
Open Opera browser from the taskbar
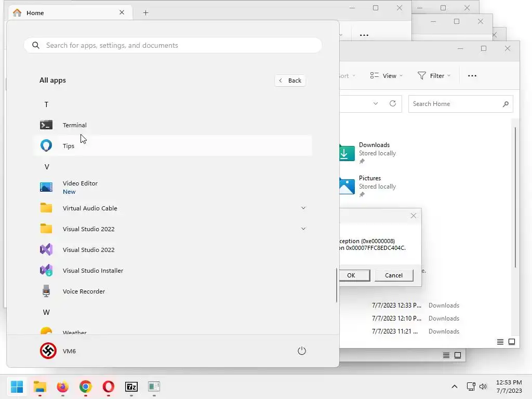click(x=108, y=387)
